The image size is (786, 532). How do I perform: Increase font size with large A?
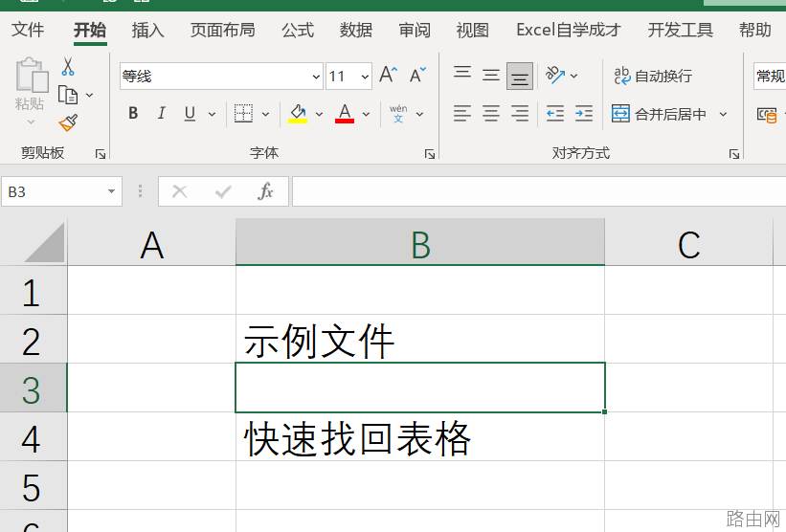point(389,76)
